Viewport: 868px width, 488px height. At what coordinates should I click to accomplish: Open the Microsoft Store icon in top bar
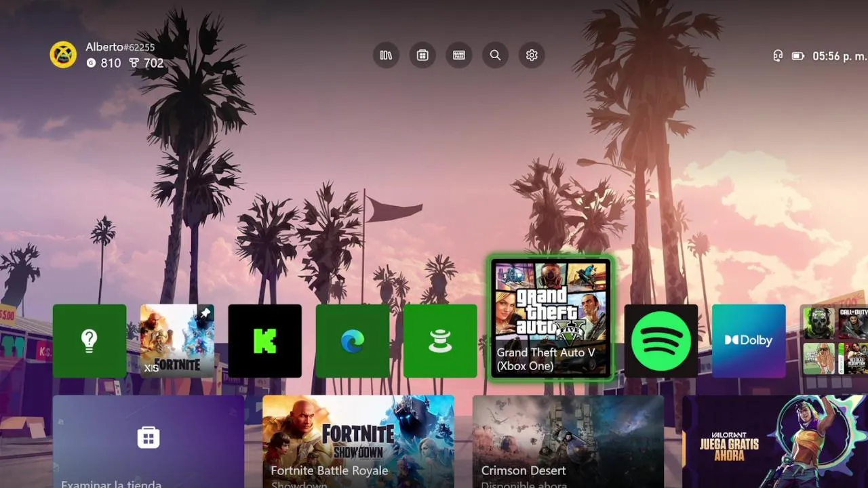pyautogui.click(x=422, y=56)
